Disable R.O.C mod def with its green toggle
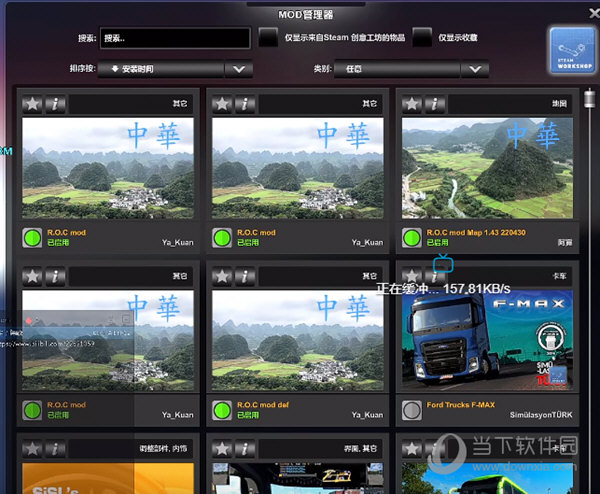Screen dimensions: 600x494 tap(222, 411)
